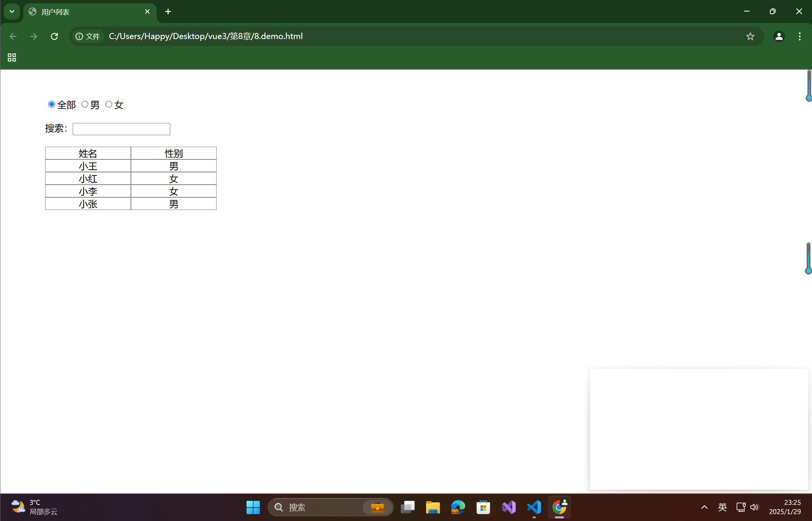This screenshot has height=521, width=812.
Task: Click the 搜索 text input field
Action: click(121, 129)
